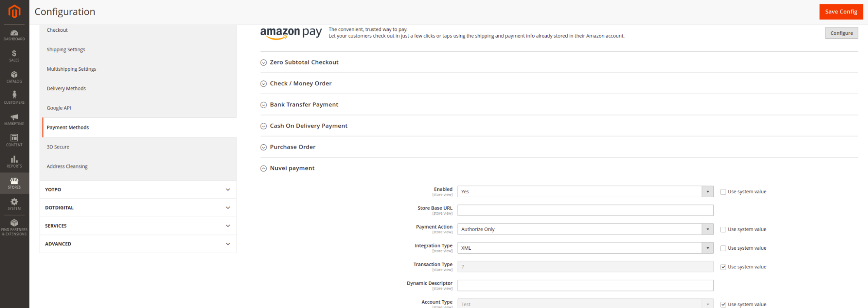Uncheck Use system value for Account Type
The width and height of the screenshot is (868, 308).
point(723,305)
